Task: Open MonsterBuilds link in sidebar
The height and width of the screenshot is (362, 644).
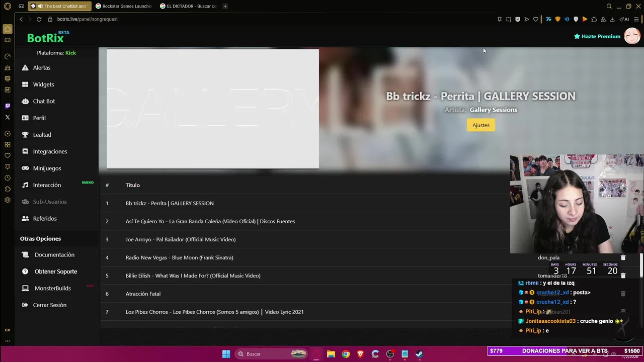Action: (52, 288)
